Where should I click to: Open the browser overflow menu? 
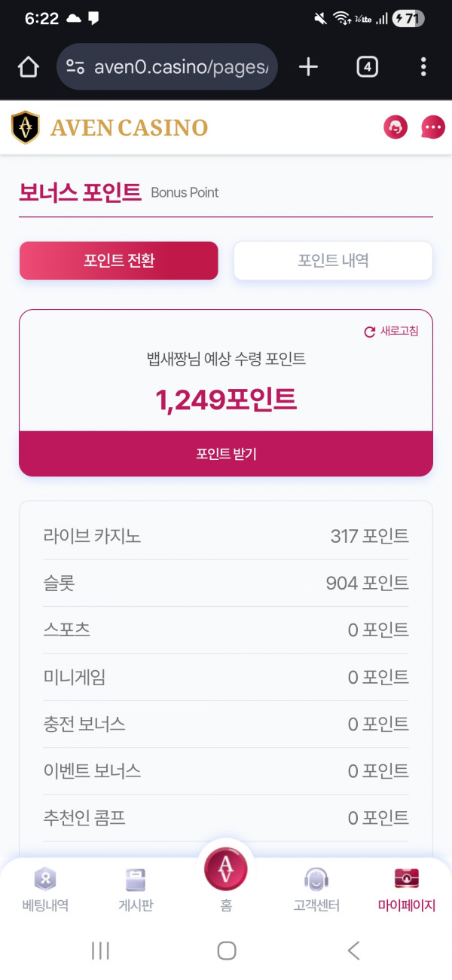pos(423,66)
